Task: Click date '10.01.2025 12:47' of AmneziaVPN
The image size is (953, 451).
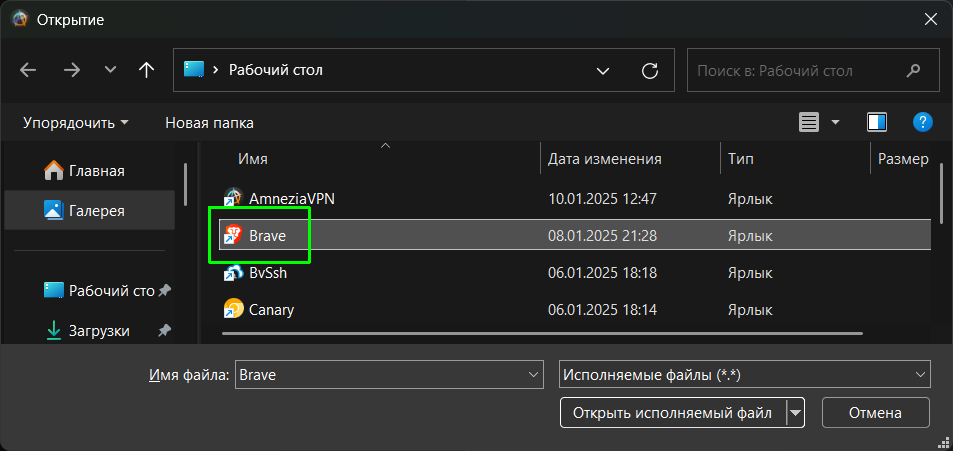Action: pos(602,199)
